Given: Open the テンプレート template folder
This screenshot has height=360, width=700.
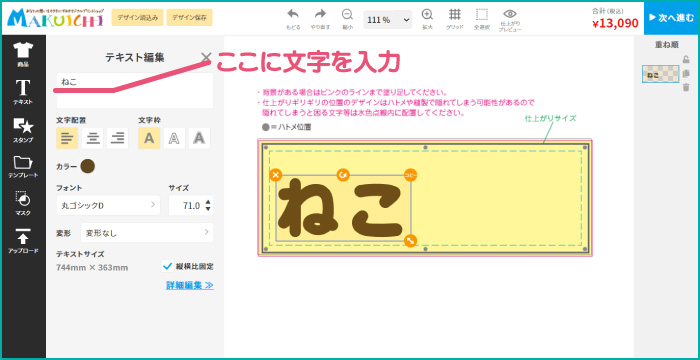Looking at the screenshot, I should coord(23,167).
